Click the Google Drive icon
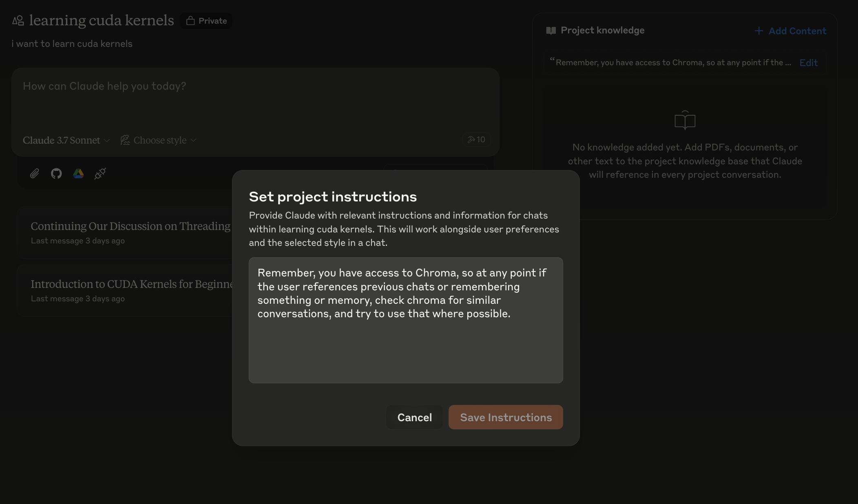Viewport: 858px width, 504px height. tap(78, 174)
